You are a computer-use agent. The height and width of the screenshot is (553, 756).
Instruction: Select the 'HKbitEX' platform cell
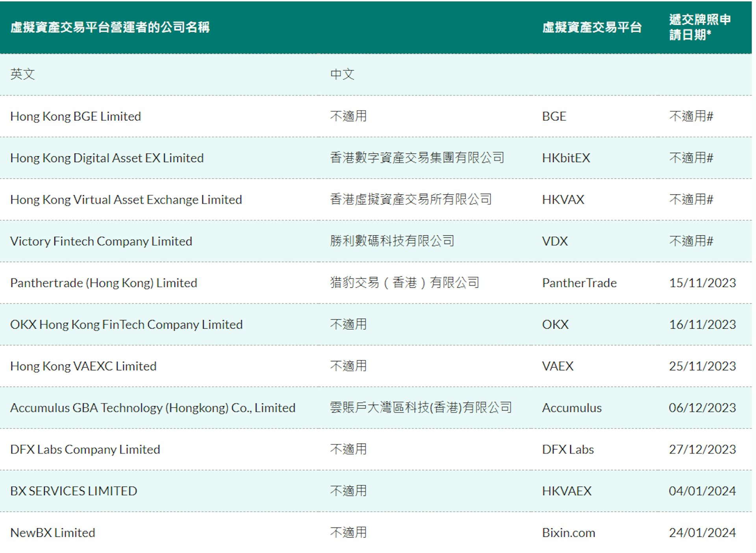click(x=566, y=158)
